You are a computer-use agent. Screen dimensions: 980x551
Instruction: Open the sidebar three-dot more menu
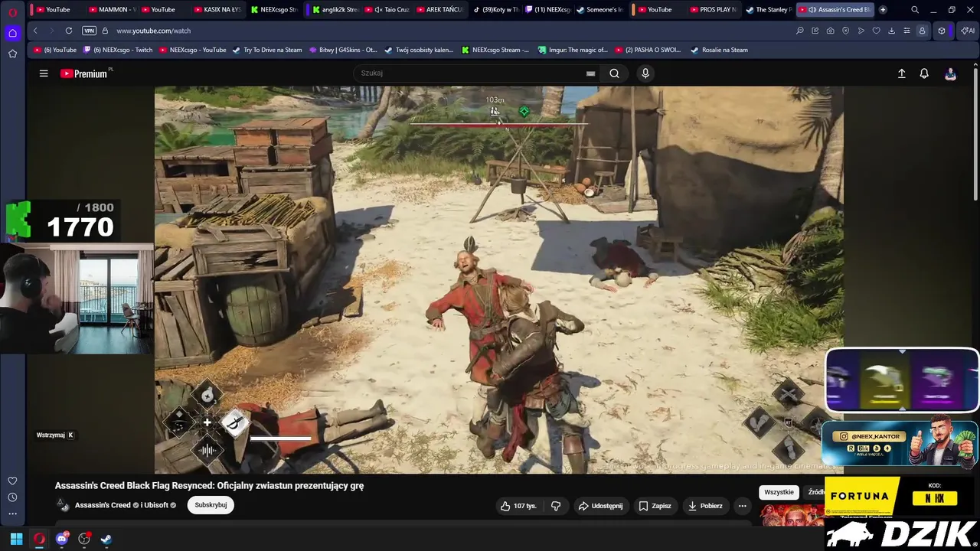12,514
